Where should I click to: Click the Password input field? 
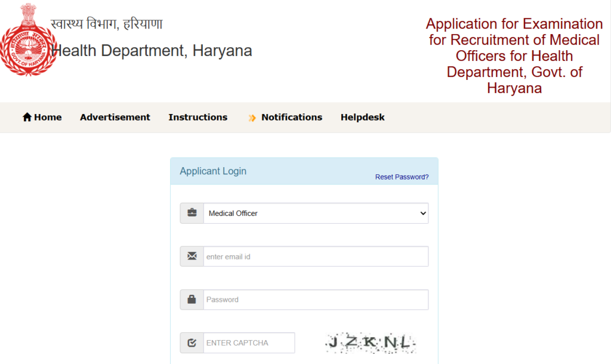point(316,300)
